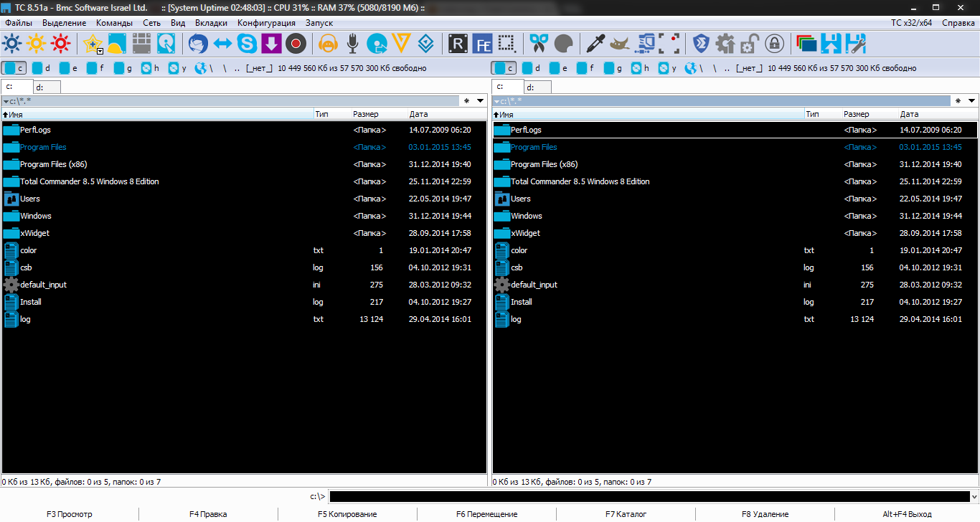
Task: Switch right panel to drive e
Action: click(558, 68)
